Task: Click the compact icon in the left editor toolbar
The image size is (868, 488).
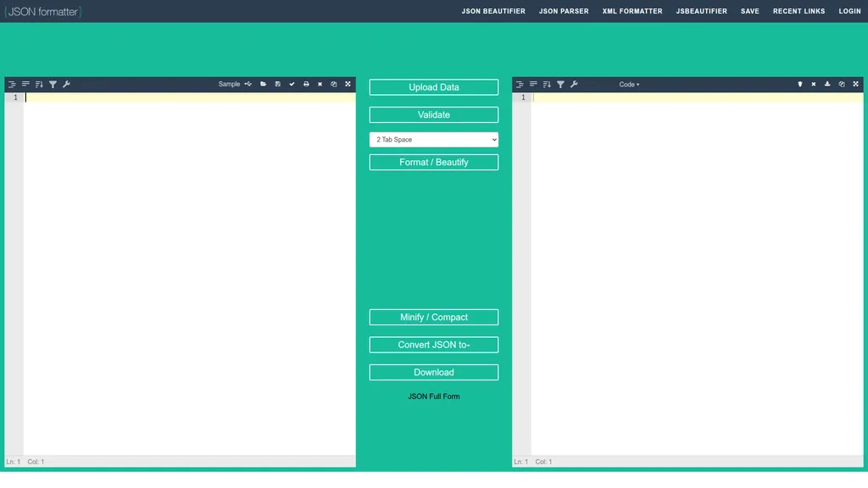Action: click(25, 84)
